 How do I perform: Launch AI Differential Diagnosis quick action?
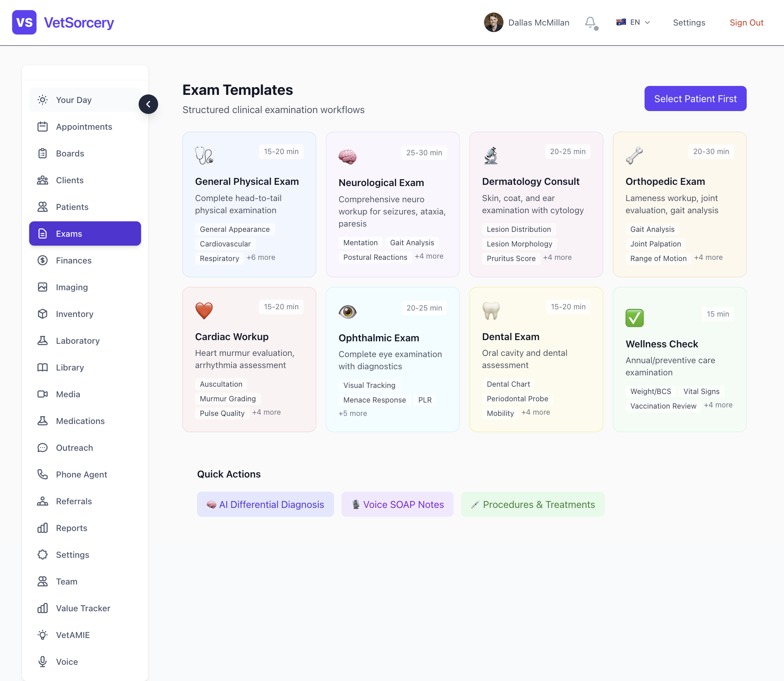(x=266, y=505)
